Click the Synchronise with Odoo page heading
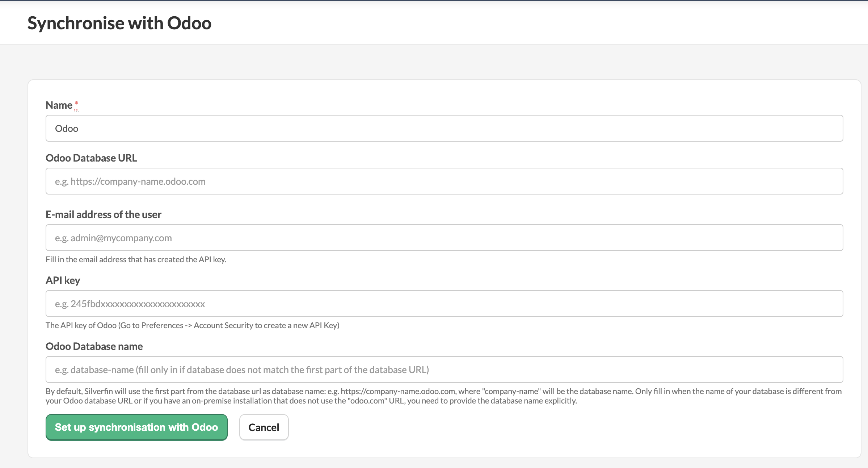This screenshot has width=868, height=468. pyautogui.click(x=119, y=23)
